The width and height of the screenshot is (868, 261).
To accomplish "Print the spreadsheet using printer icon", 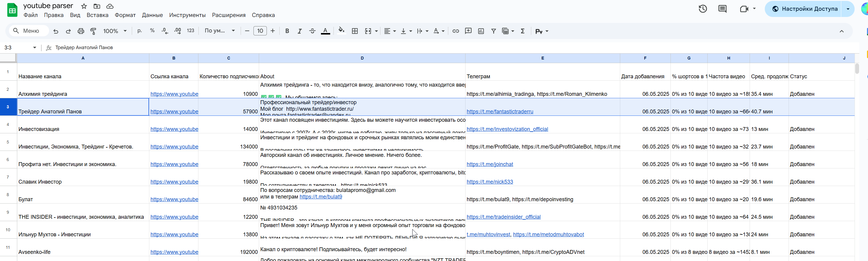I will pyautogui.click(x=81, y=31).
